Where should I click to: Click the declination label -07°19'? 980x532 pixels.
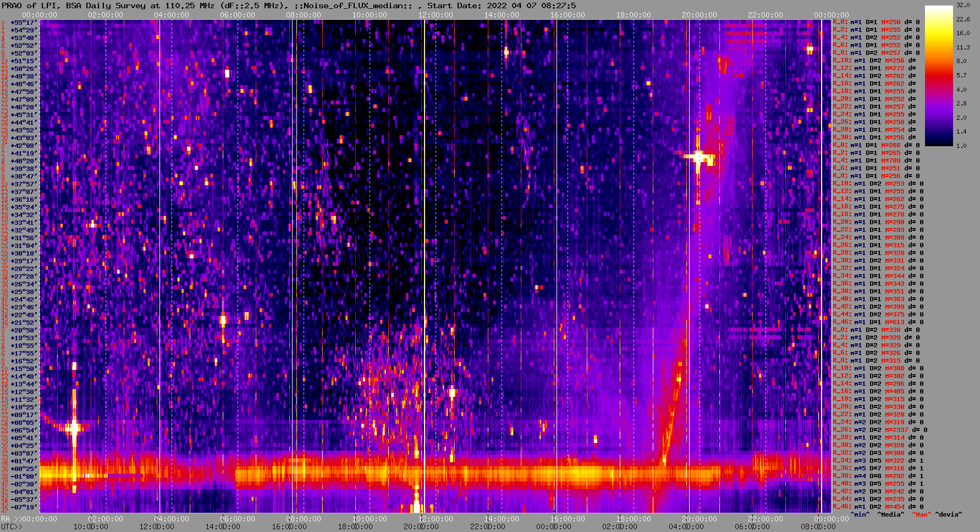point(23,507)
